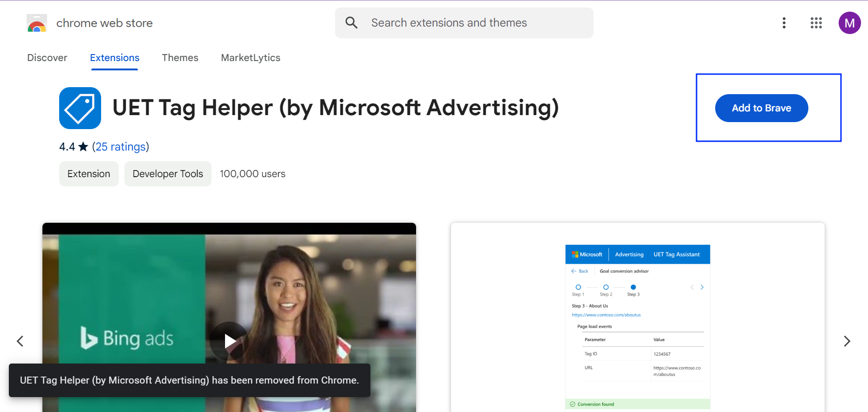This screenshot has height=412, width=868.
Task: Show the next screenshot with right arrow
Action: [x=847, y=341]
